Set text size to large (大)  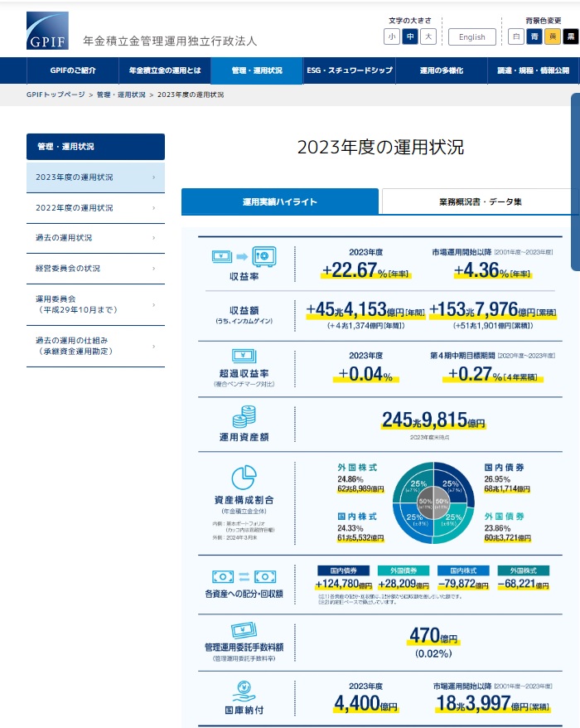click(428, 36)
